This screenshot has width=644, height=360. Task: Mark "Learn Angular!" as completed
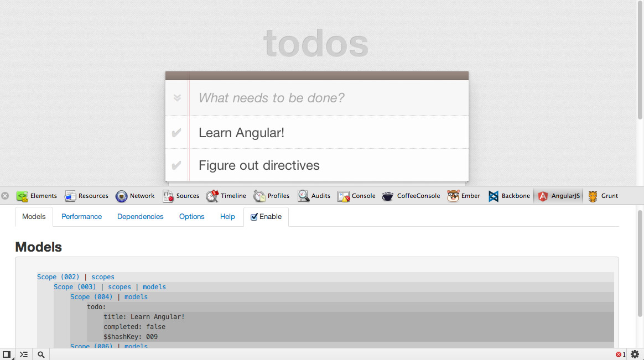176,133
